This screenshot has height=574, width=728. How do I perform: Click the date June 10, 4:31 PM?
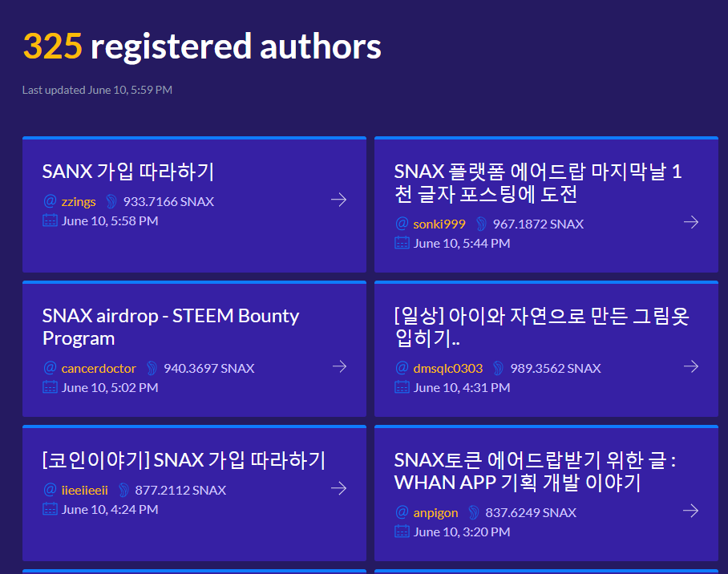click(x=462, y=387)
